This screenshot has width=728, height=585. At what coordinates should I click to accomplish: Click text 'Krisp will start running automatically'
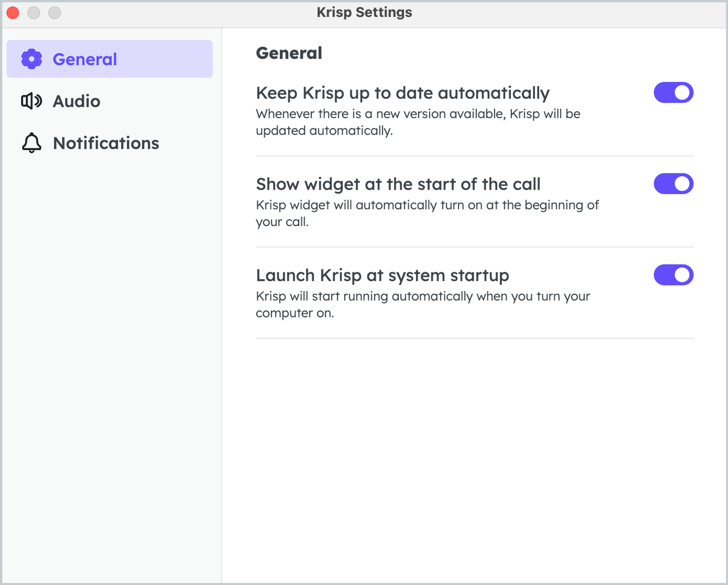(x=364, y=297)
